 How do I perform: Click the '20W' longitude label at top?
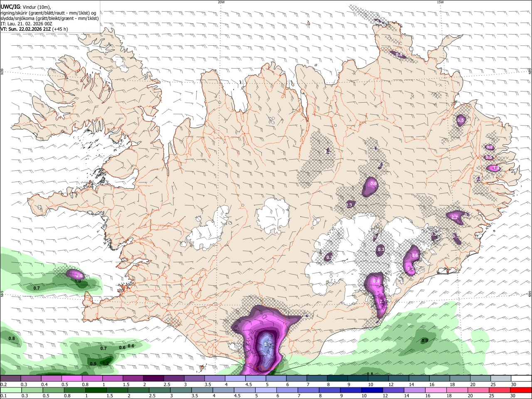click(x=222, y=2)
